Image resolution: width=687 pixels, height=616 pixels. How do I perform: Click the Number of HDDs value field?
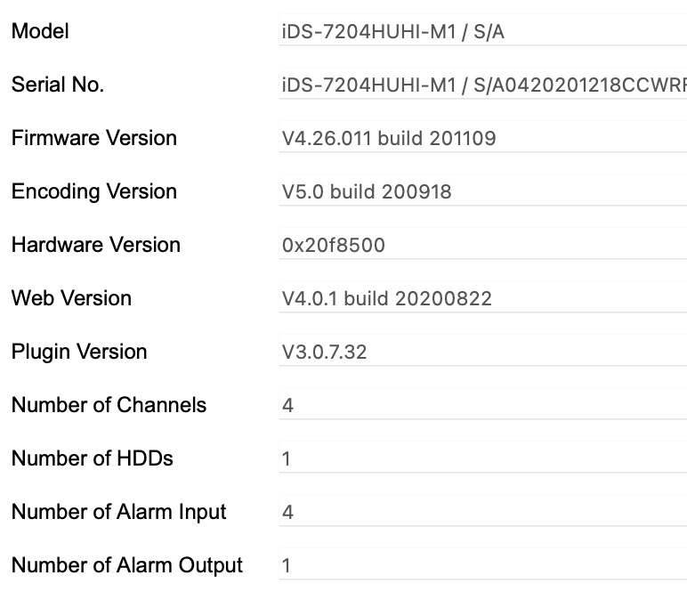coord(482,459)
